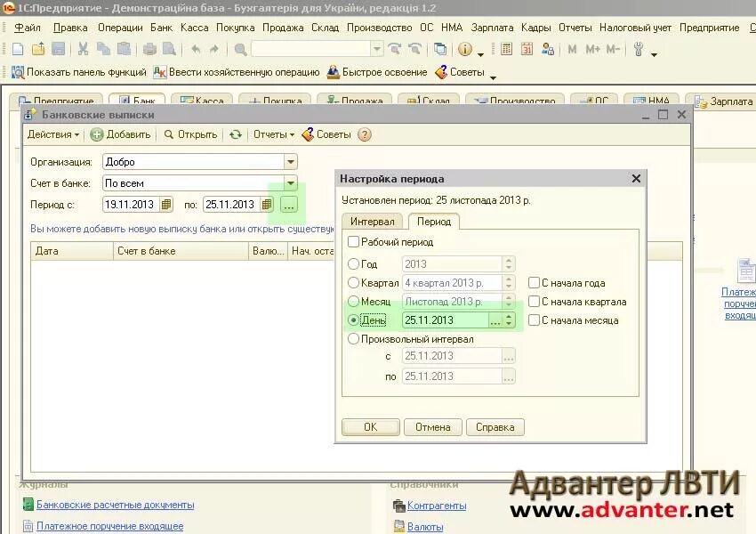Select the Произвольный интервал radio button
The height and width of the screenshot is (534, 756).
tap(353, 338)
